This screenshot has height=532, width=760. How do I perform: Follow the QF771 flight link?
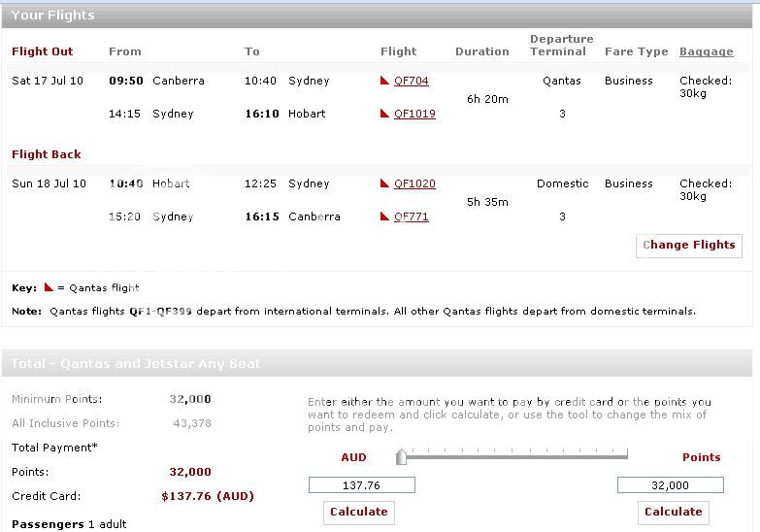tap(411, 217)
